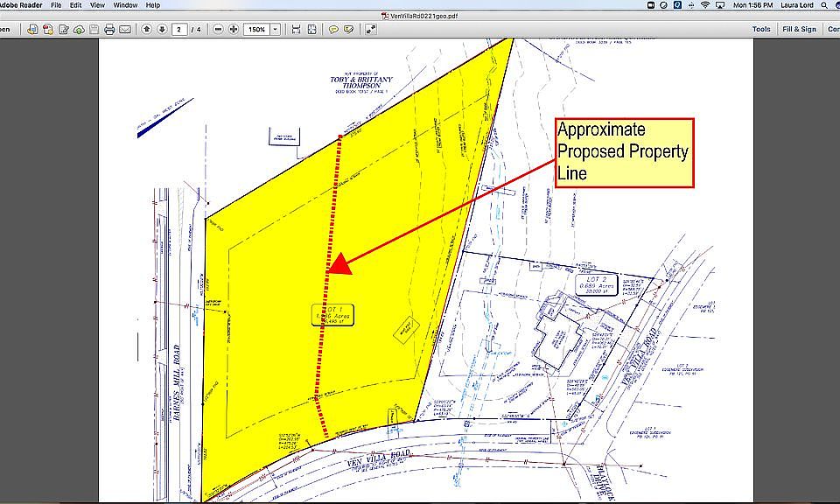840x504 pixels.
Task: Open the zoom level dropdown arrow
Action: coord(276,30)
